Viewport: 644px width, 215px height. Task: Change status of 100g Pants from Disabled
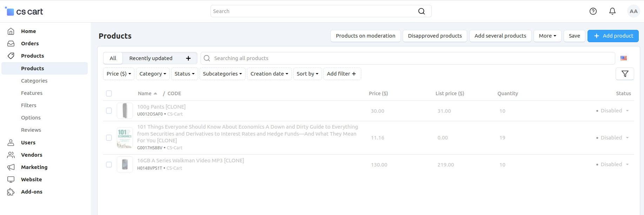point(612,111)
